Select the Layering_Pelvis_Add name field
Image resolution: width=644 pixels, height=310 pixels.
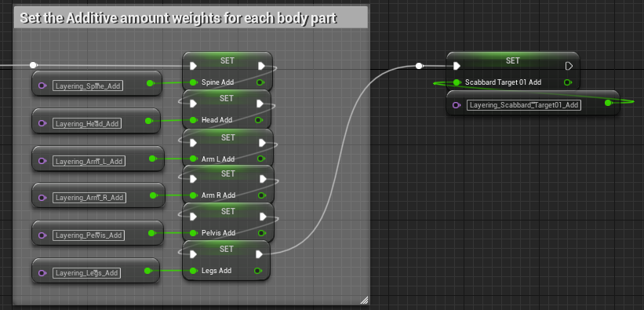point(89,235)
